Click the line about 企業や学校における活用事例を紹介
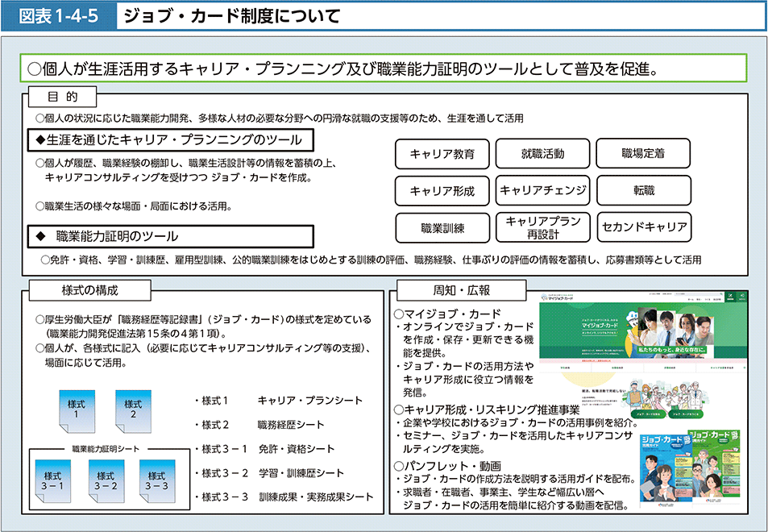The height and width of the screenshot is (532, 768). pos(517,422)
